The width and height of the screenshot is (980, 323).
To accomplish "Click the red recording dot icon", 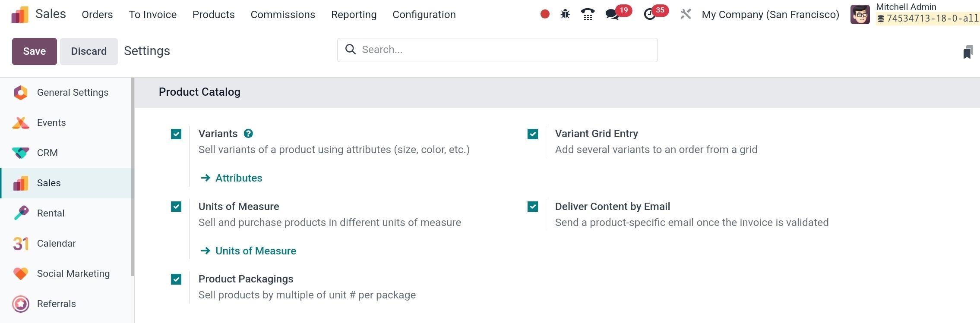I will (545, 14).
